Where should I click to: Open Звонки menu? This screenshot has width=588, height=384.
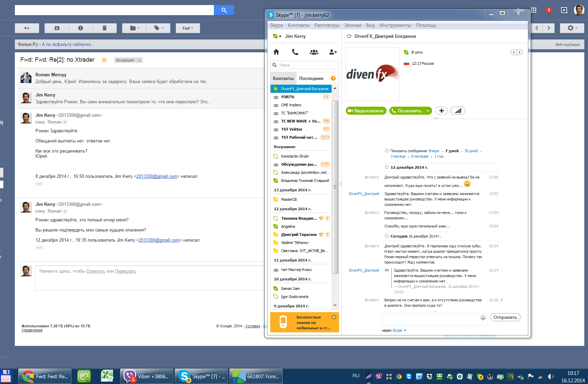[x=353, y=25]
